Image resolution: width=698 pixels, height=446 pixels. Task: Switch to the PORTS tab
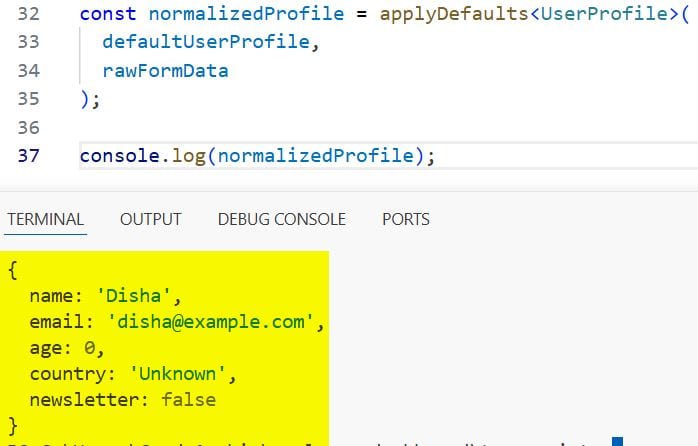pyautogui.click(x=406, y=219)
